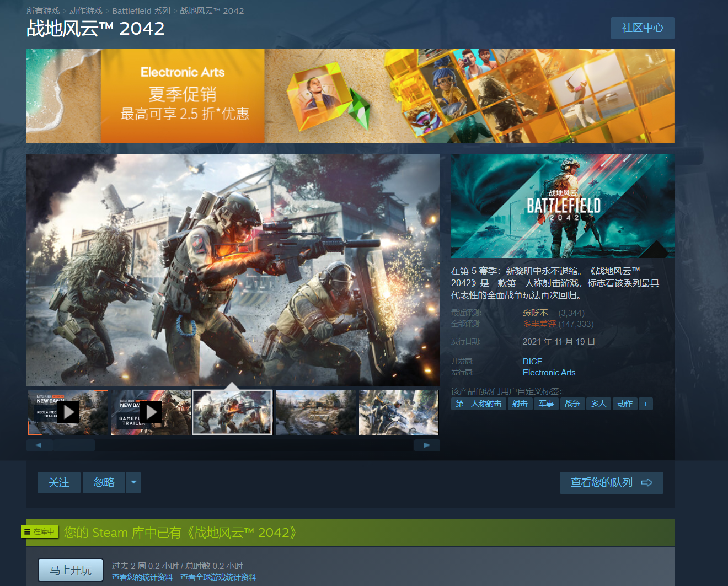
Task: Click 查看您的队列 queue button
Action: [x=612, y=483]
